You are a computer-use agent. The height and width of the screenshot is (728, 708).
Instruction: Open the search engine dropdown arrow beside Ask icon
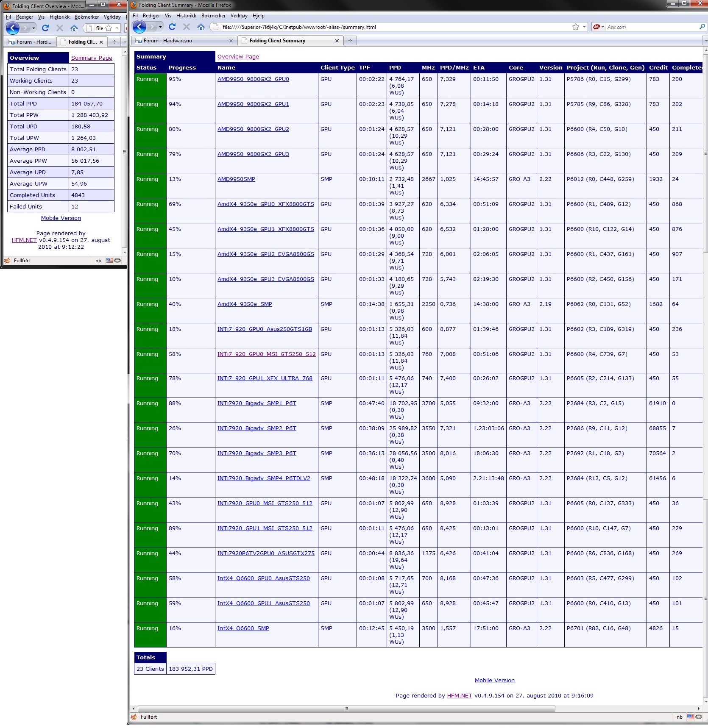(602, 27)
